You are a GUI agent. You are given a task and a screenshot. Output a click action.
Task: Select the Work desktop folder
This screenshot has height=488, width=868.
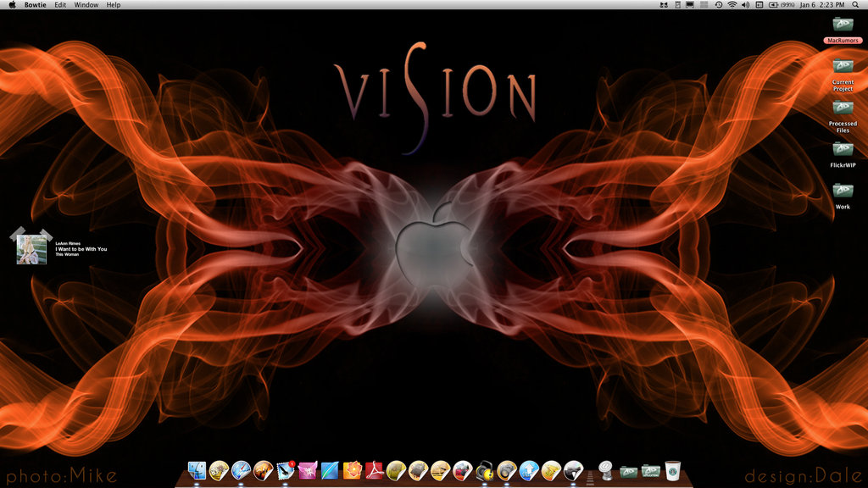point(843,196)
